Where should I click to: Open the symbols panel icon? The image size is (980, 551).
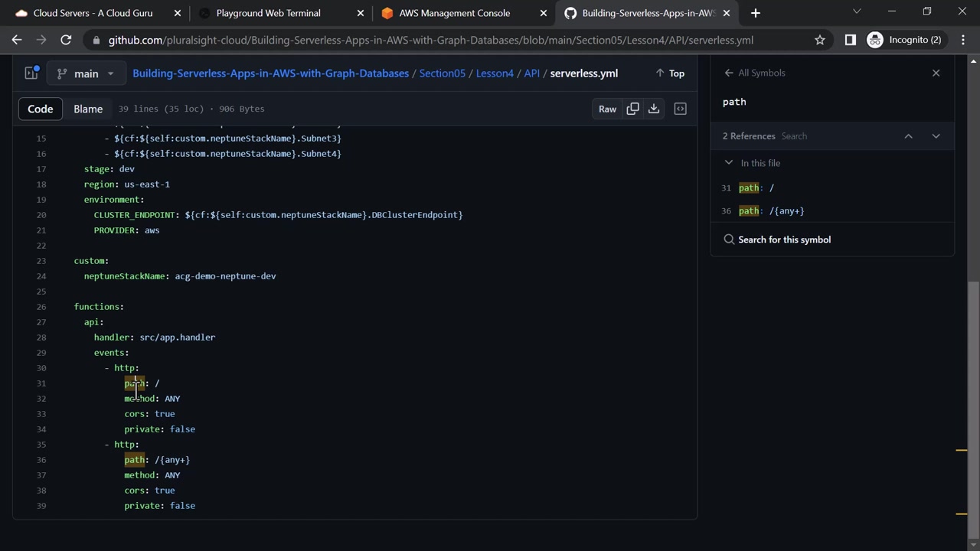[x=680, y=109]
